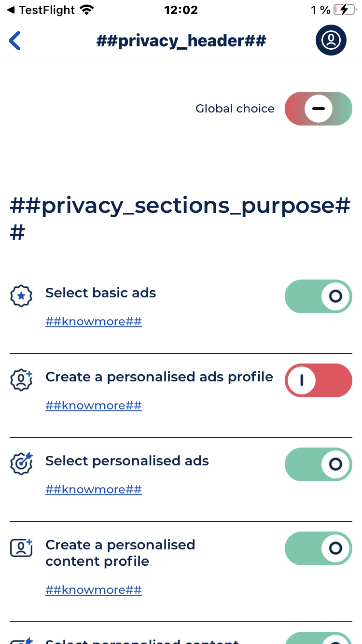Screen dimensions: 362x644
Task: Tap the privacy_header title text
Action: pyautogui.click(x=181, y=41)
